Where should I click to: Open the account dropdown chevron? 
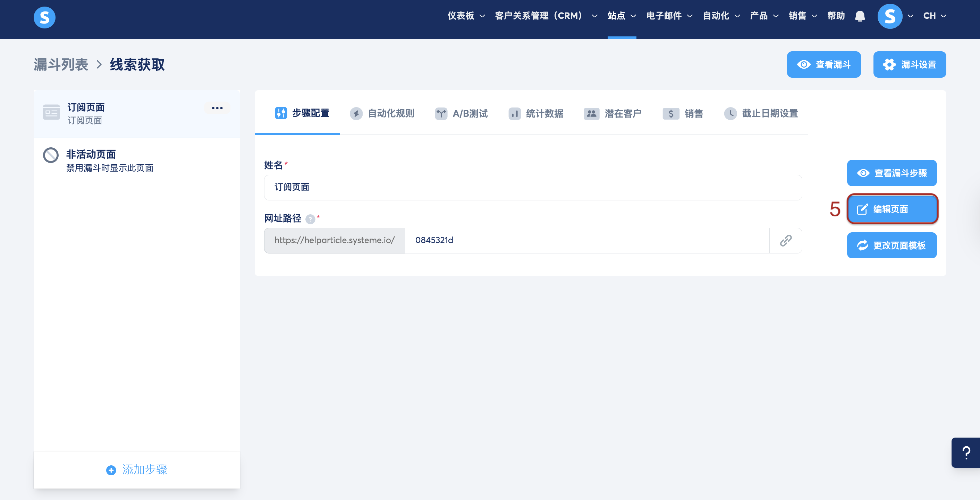tap(910, 16)
